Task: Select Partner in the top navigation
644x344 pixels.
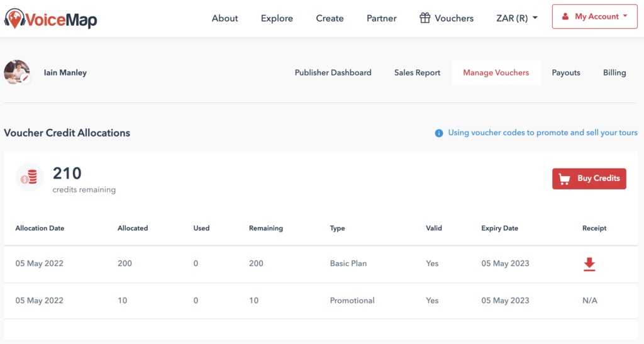Action: click(381, 18)
